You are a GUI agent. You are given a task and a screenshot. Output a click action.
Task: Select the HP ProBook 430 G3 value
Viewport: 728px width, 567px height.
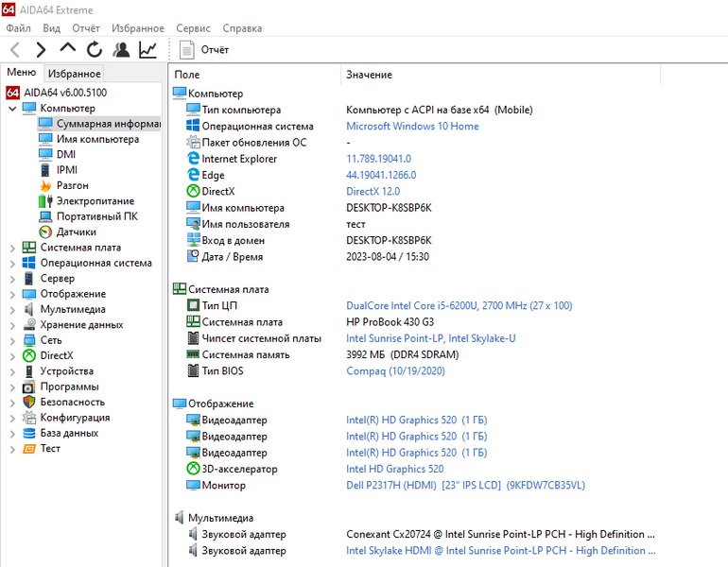390,322
